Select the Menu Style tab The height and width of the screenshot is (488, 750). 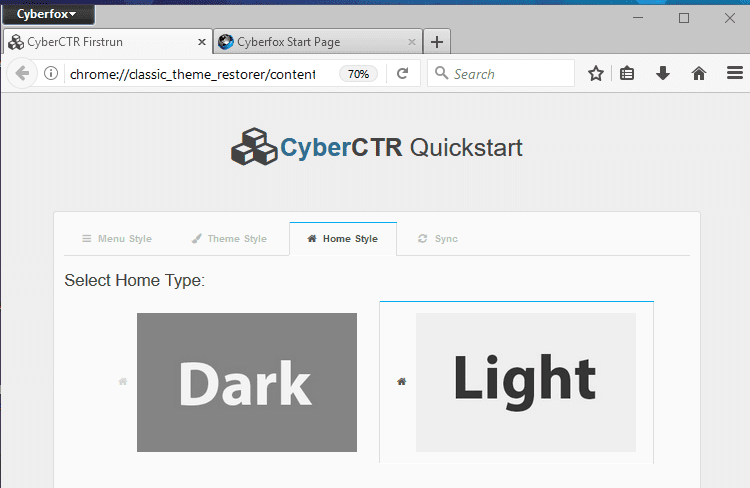click(117, 239)
